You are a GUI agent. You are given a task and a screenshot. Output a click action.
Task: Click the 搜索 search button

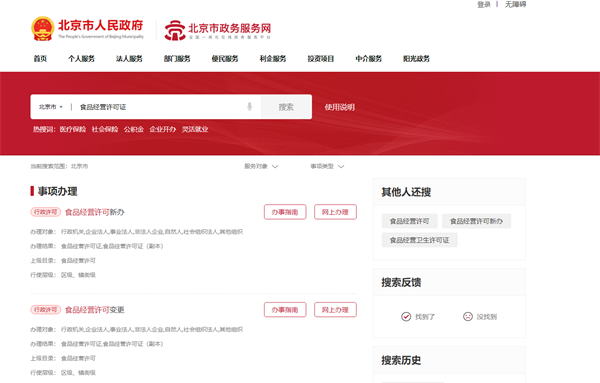click(286, 107)
